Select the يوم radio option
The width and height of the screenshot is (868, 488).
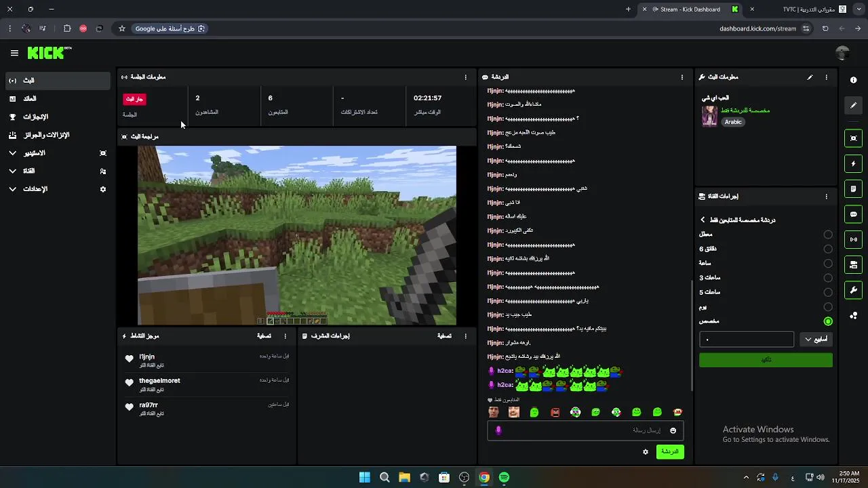[x=828, y=307]
